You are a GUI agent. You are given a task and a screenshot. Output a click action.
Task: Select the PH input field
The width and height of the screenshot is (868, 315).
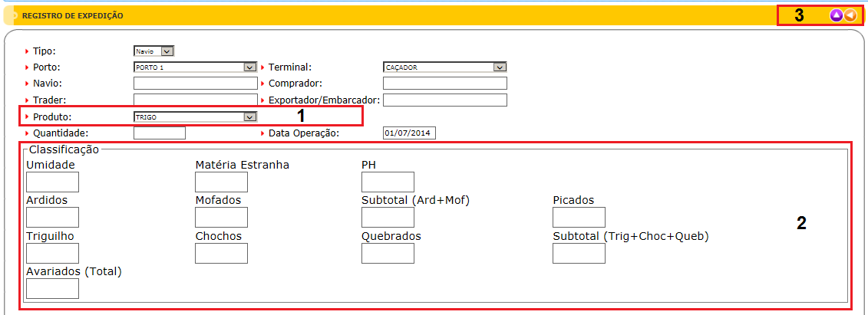388,182
